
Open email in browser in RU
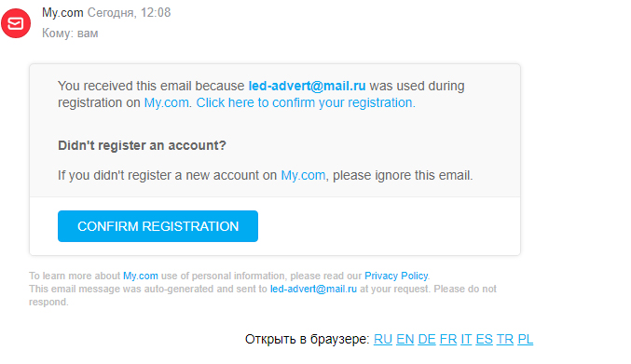(x=383, y=340)
